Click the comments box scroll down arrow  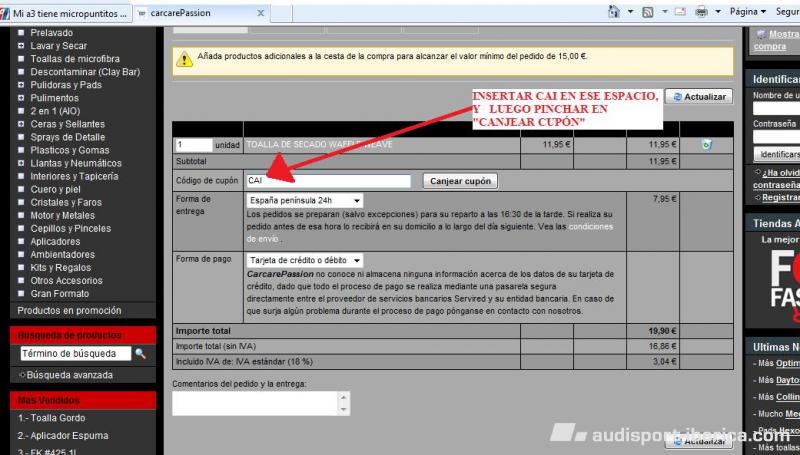coord(344,409)
